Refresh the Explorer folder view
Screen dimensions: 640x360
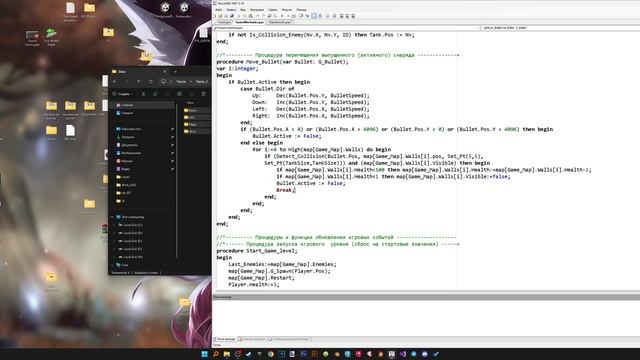pyautogui.click(x=151, y=82)
